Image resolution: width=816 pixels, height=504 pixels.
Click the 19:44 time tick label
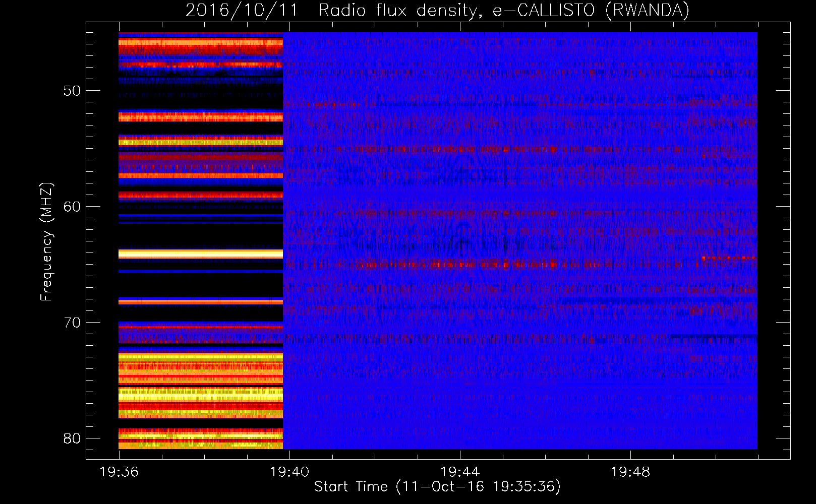460,472
